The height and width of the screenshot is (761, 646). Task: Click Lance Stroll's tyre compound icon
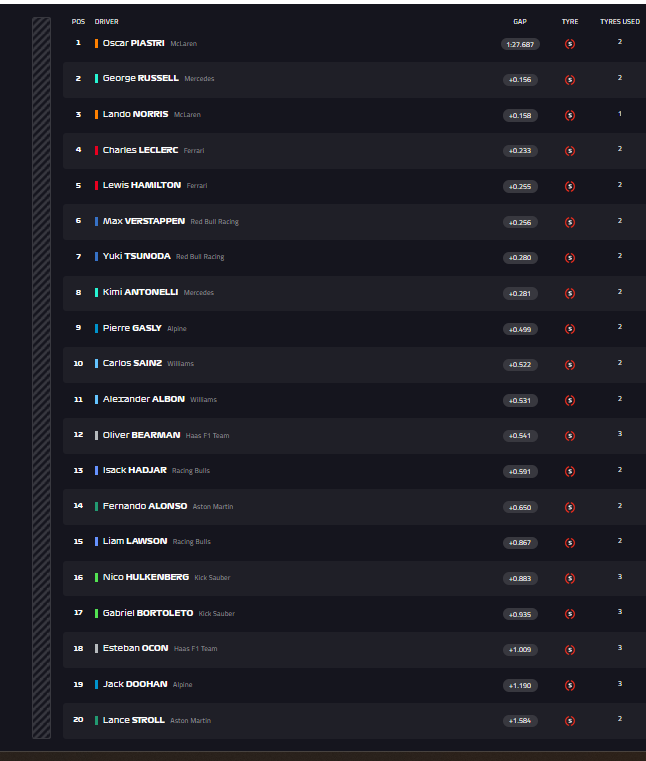(570, 721)
